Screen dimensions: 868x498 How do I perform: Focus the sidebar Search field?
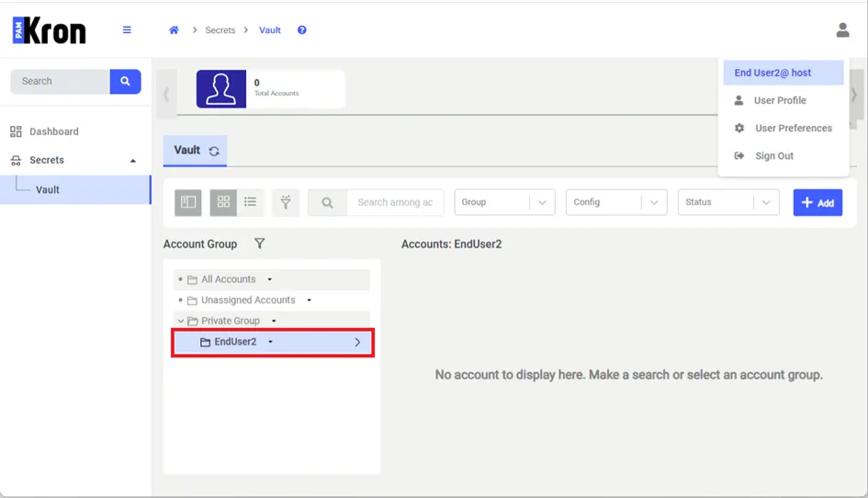[61, 82]
